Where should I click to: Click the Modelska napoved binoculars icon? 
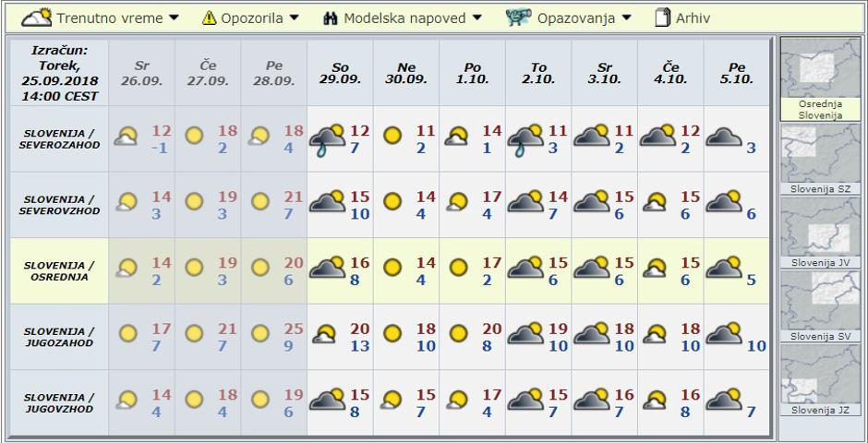click(x=332, y=18)
